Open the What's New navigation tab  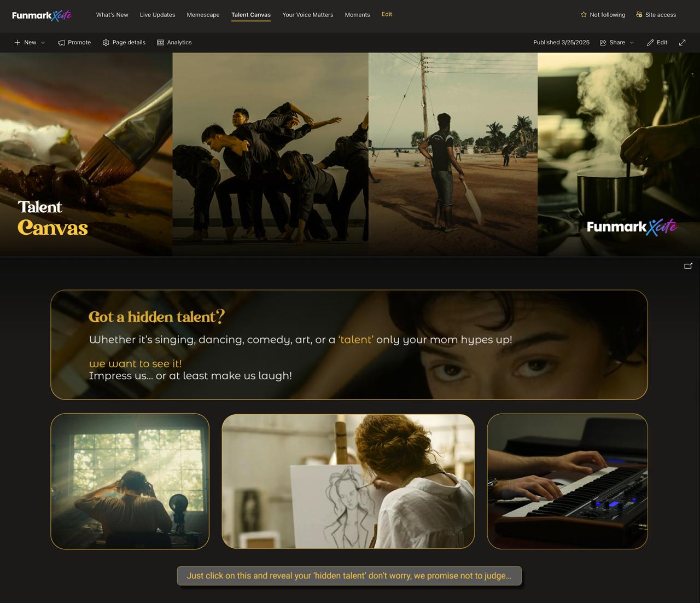coord(112,15)
